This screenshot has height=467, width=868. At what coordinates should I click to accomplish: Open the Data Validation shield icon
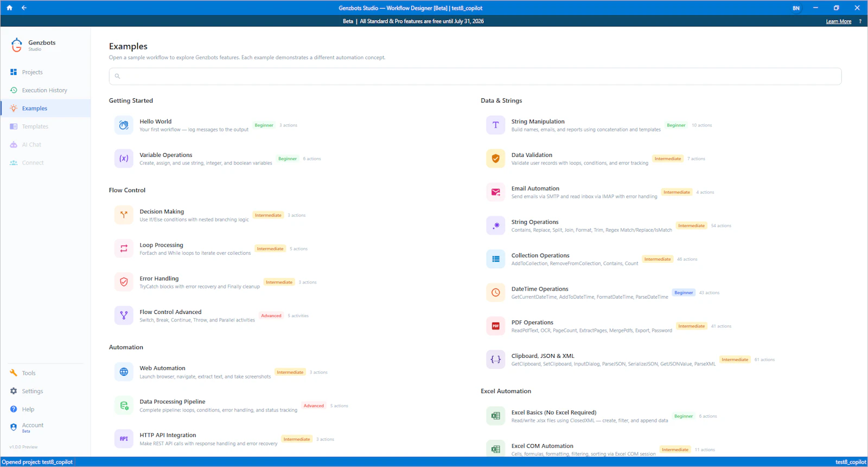(495, 159)
